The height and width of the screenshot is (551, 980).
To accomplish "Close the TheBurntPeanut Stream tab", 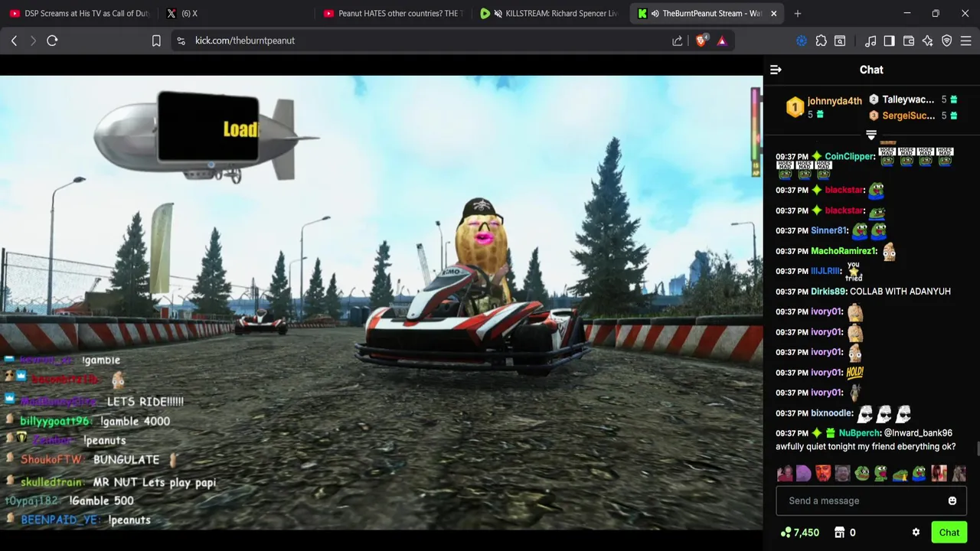I will (x=773, y=14).
